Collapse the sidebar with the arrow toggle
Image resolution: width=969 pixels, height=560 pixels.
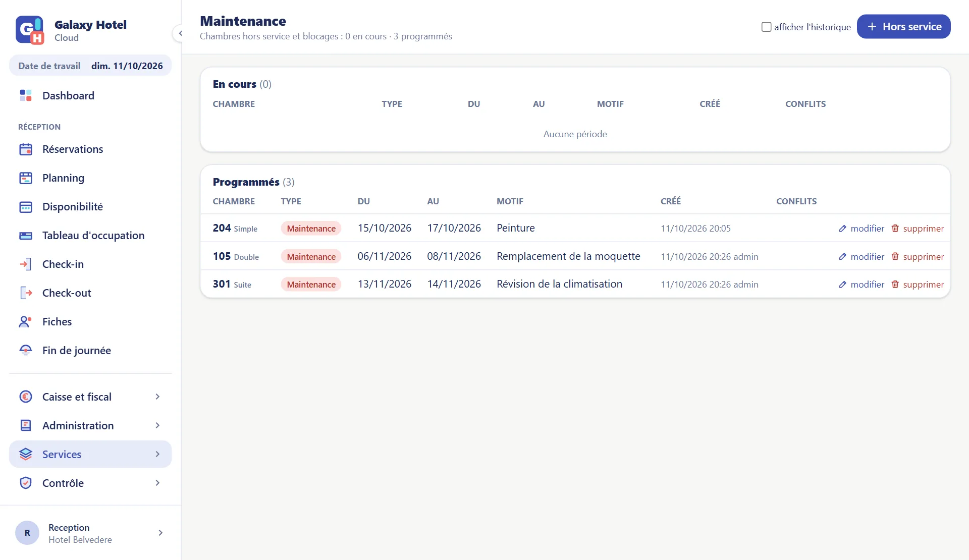coord(180,33)
